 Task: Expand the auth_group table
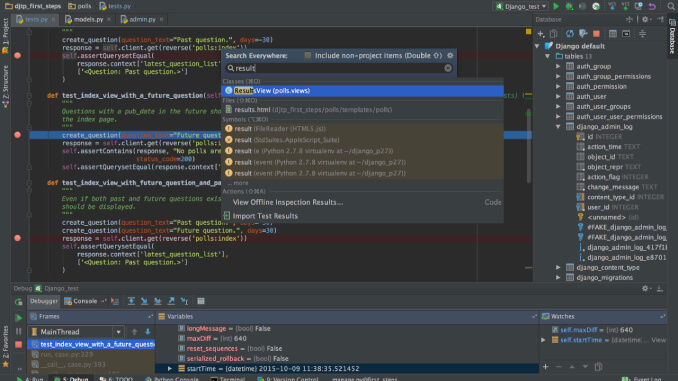[558, 66]
